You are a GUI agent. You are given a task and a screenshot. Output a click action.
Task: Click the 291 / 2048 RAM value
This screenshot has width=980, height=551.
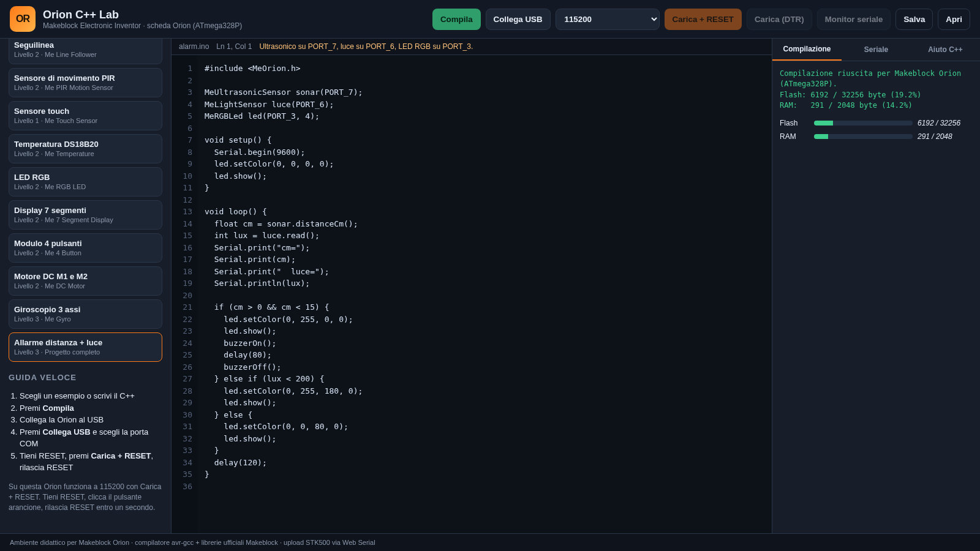pyautogui.click(x=935, y=137)
